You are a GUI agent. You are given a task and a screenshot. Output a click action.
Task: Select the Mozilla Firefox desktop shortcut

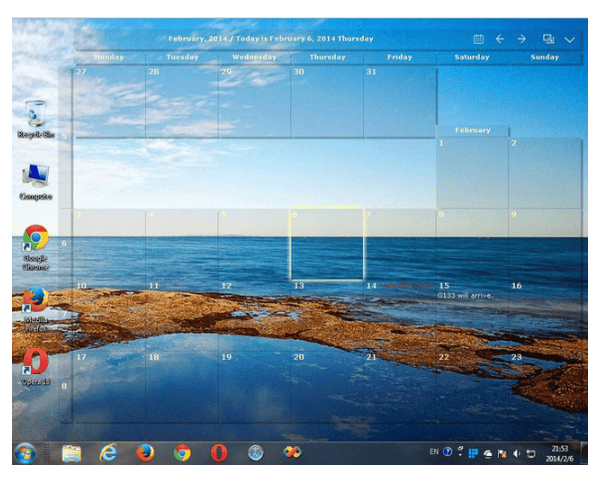pos(36,309)
